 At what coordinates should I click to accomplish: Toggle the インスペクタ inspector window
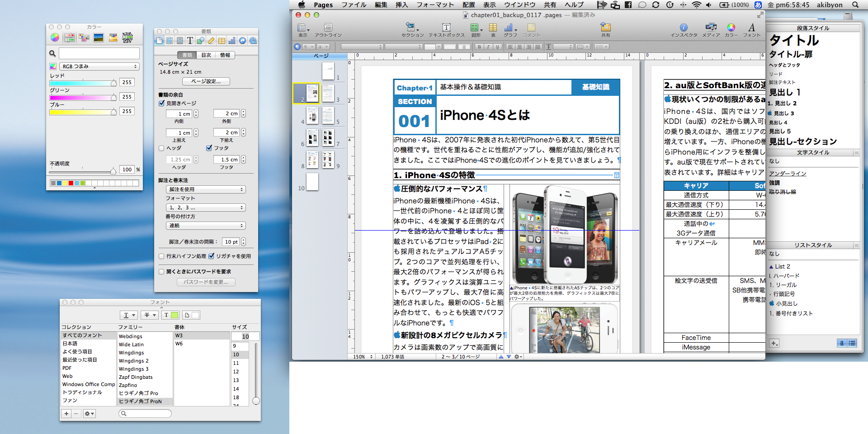[x=684, y=30]
